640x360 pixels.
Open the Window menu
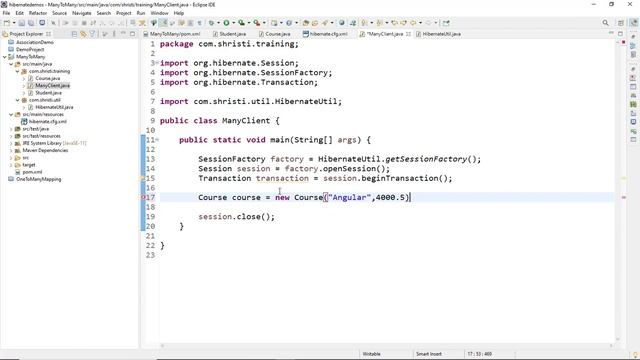(159, 13)
